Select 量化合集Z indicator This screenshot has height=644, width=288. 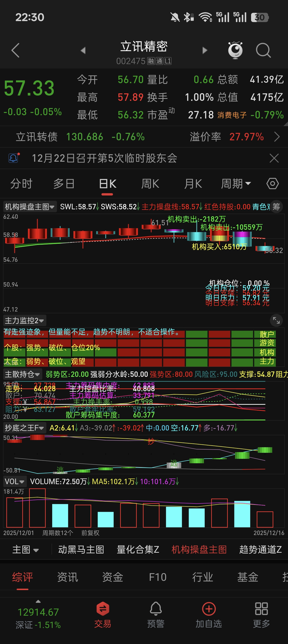tap(138, 549)
